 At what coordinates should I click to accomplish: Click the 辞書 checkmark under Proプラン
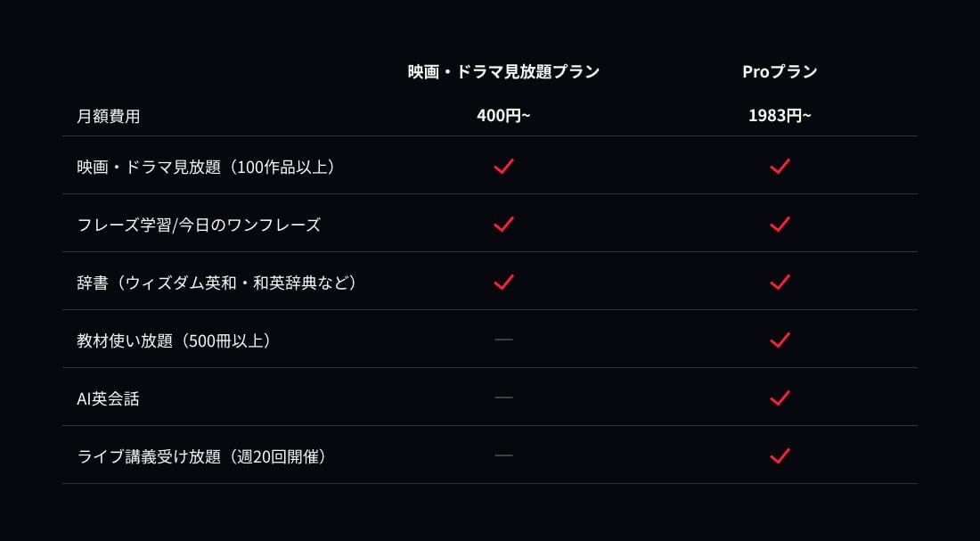coord(780,282)
